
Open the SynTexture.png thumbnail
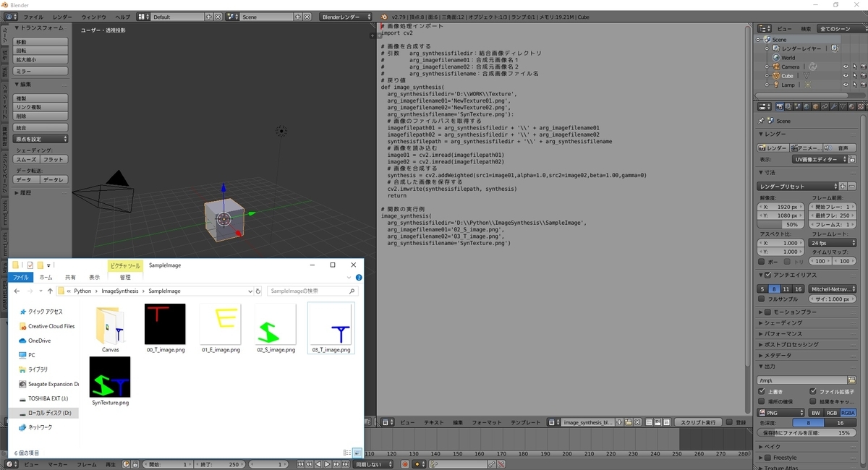click(110, 377)
